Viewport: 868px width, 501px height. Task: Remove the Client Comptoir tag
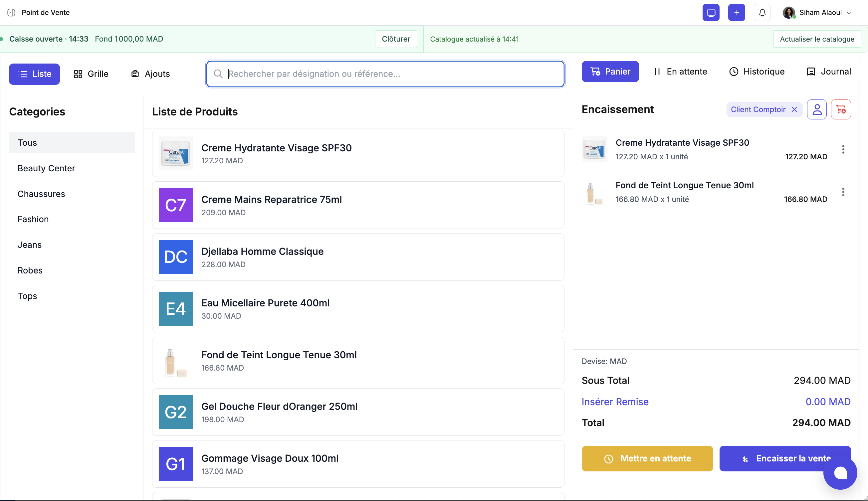(x=794, y=109)
